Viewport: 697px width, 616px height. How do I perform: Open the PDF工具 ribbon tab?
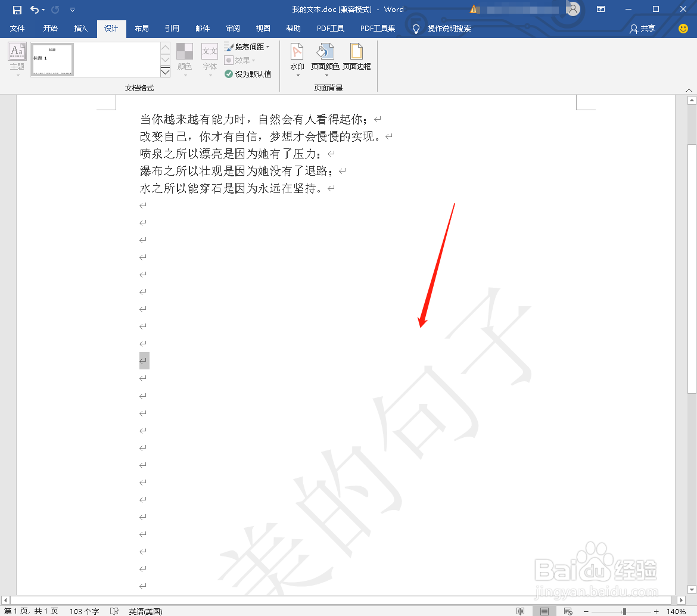(330, 28)
